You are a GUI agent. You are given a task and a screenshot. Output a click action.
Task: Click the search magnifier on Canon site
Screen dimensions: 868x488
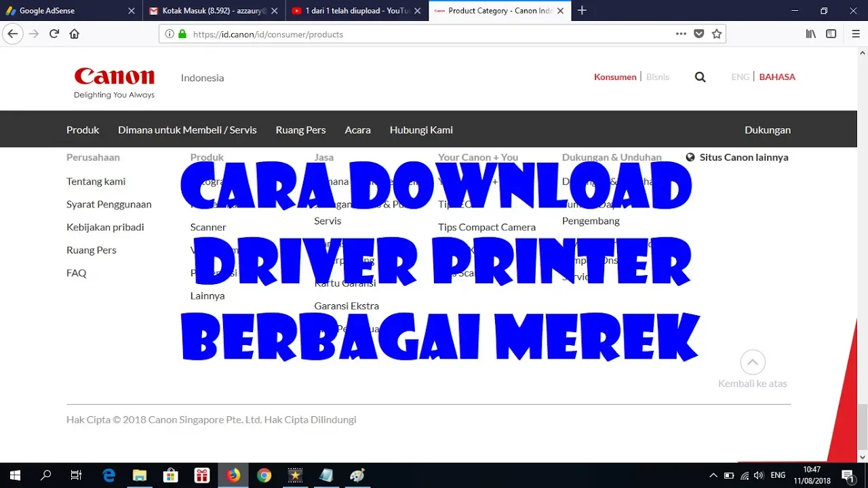click(x=701, y=77)
